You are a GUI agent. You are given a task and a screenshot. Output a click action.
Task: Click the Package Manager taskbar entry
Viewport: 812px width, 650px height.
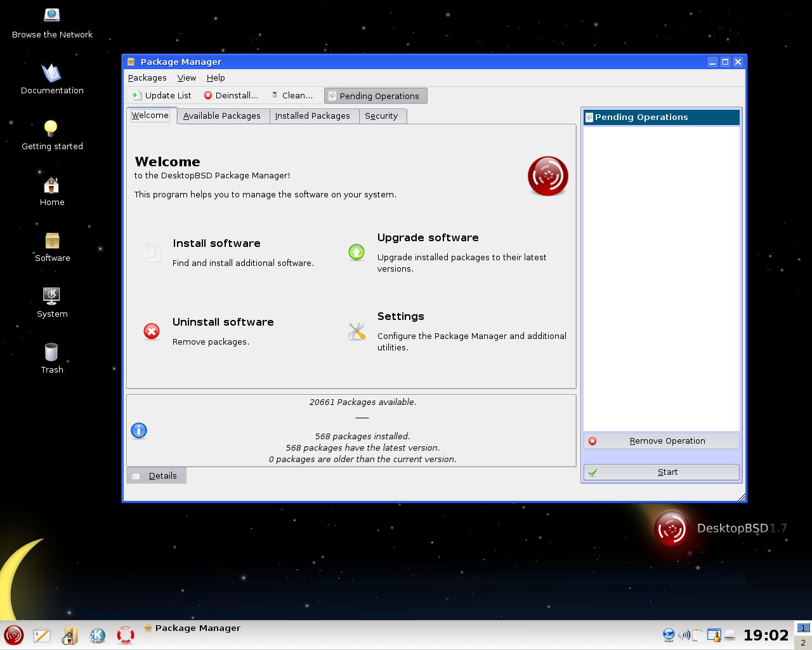pos(193,628)
